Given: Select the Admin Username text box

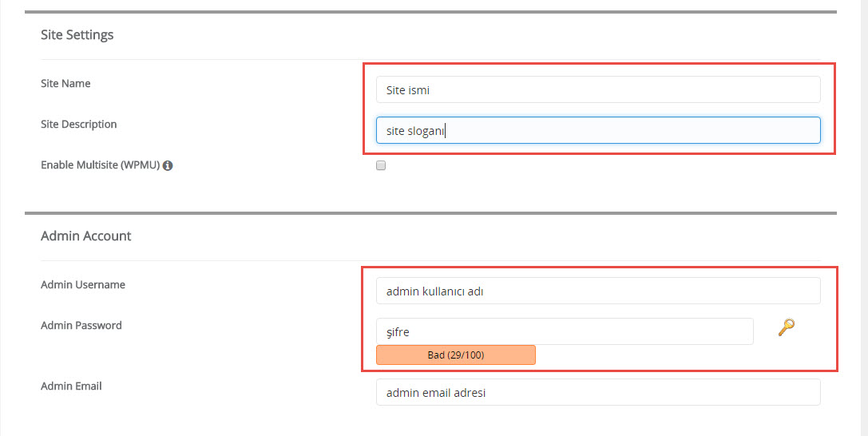Looking at the screenshot, I should [x=598, y=291].
